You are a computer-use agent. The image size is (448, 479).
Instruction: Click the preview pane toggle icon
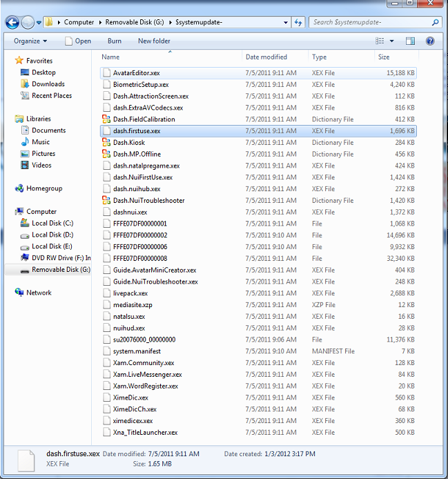pyautogui.click(x=411, y=41)
